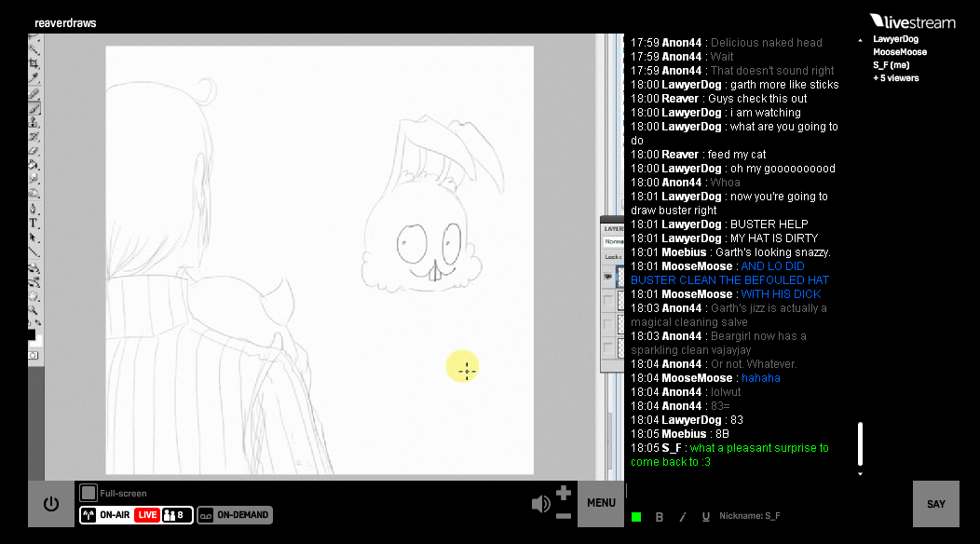The image size is (980, 544).
Task: Toggle italic chat formatting
Action: pyautogui.click(x=682, y=516)
